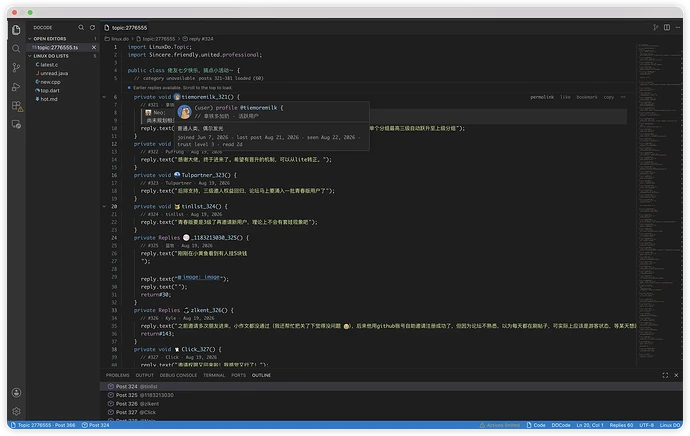Open the Explorer view in activity bar
Image resolution: width=690 pixels, height=436 pixels.
pos(16,30)
